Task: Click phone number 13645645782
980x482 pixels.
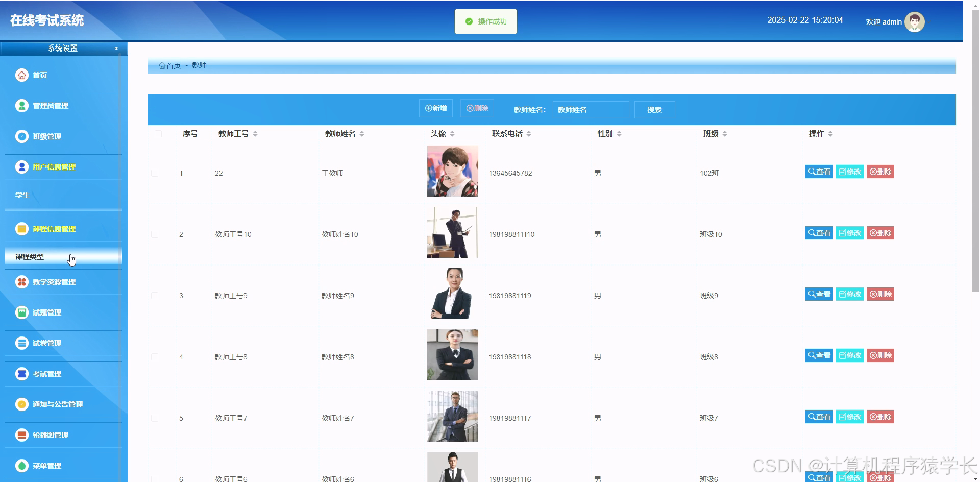Action: [510, 173]
